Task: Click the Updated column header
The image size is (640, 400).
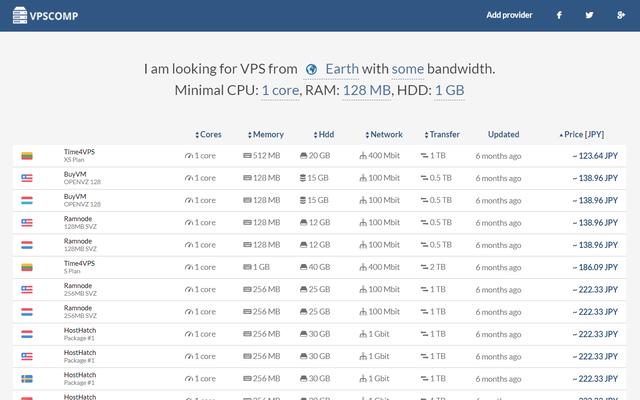Action: pos(504,134)
